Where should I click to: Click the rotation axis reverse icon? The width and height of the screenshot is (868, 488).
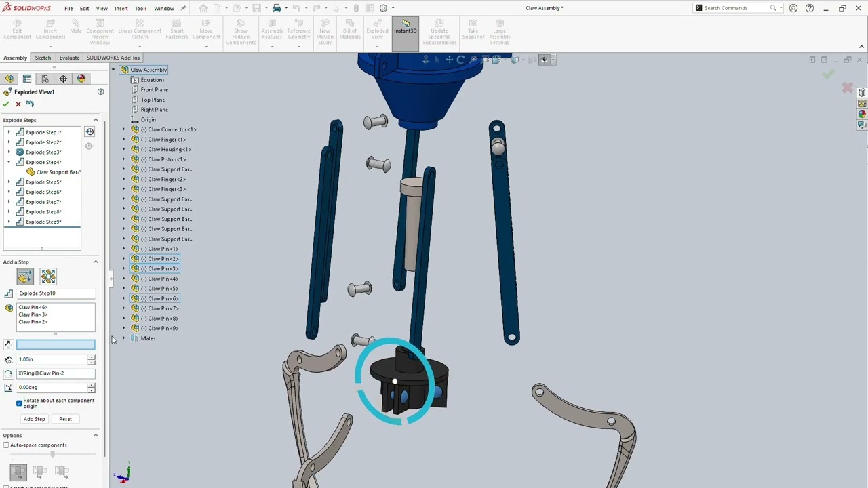8,373
